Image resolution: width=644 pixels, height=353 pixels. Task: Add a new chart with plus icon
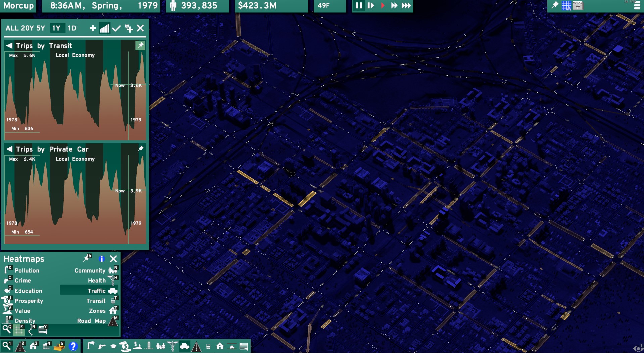tap(93, 28)
